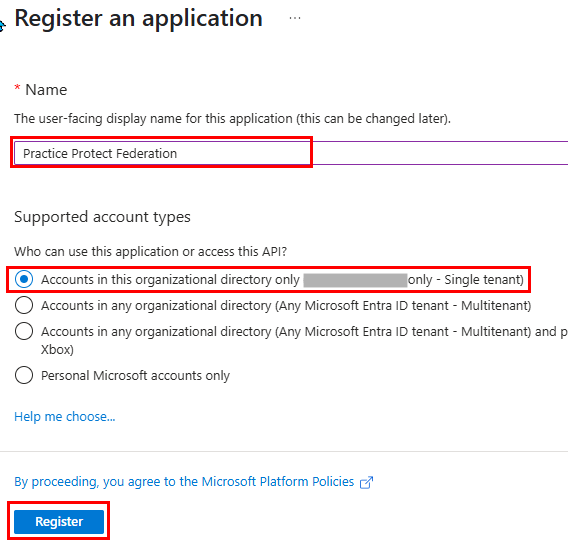568x543 pixels.
Task: Open the Microsoft Platform Policies link
Action: pyautogui.click(x=184, y=482)
